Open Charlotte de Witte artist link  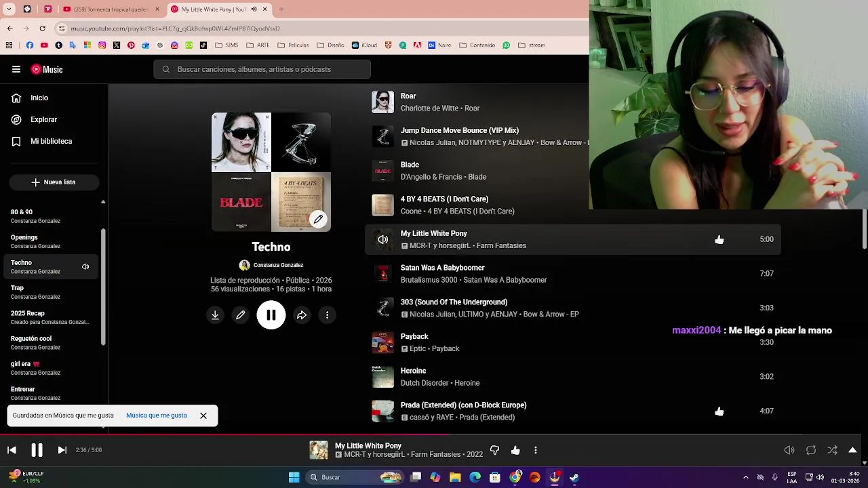pos(429,108)
